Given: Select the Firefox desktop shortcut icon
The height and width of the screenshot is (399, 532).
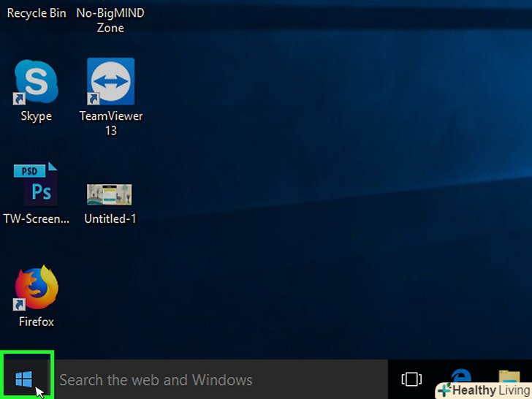Looking at the screenshot, I should click(x=36, y=288).
